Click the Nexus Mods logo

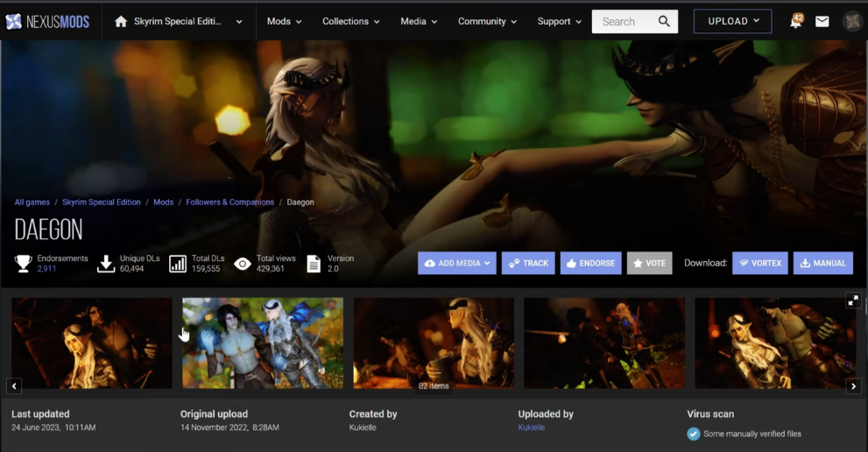47,21
